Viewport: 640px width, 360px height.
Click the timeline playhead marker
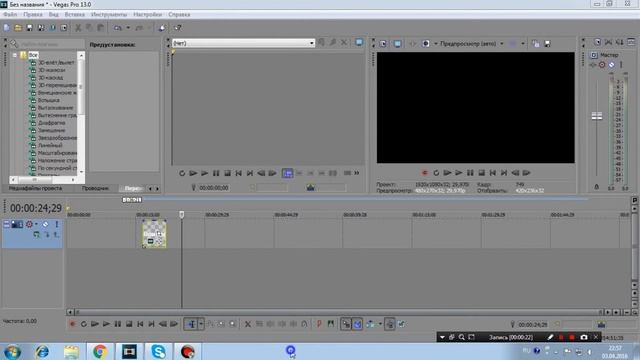click(182, 214)
